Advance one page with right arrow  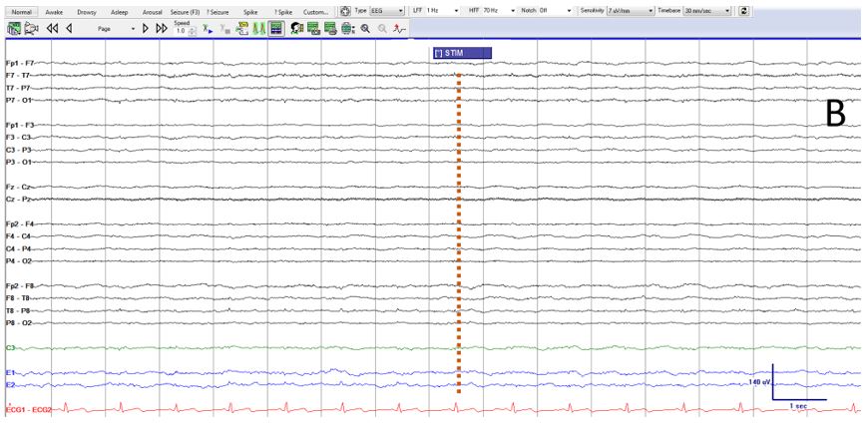[145, 28]
